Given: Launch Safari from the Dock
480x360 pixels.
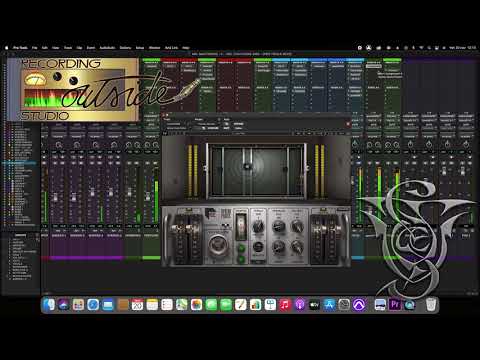Looking at the screenshot, I should (93, 305).
